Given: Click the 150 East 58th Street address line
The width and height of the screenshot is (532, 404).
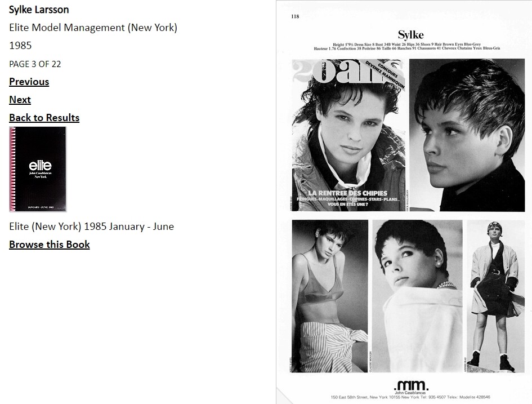Looking at the screenshot, I should (410, 397).
